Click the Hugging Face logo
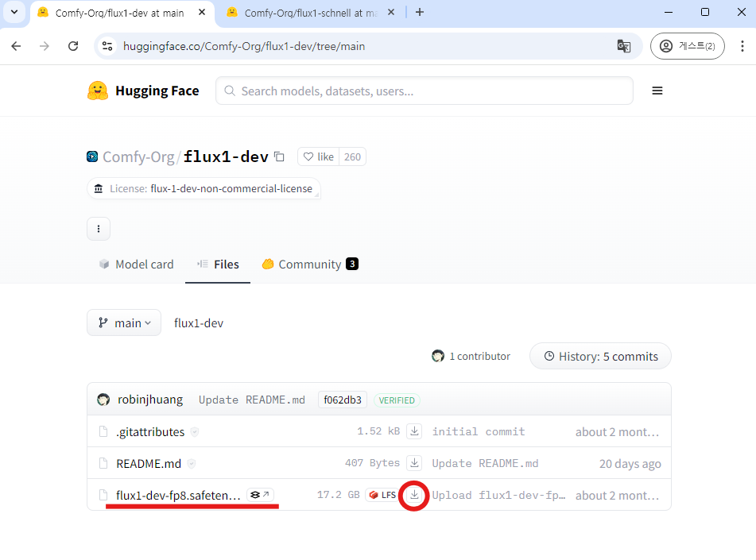 (x=143, y=91)
